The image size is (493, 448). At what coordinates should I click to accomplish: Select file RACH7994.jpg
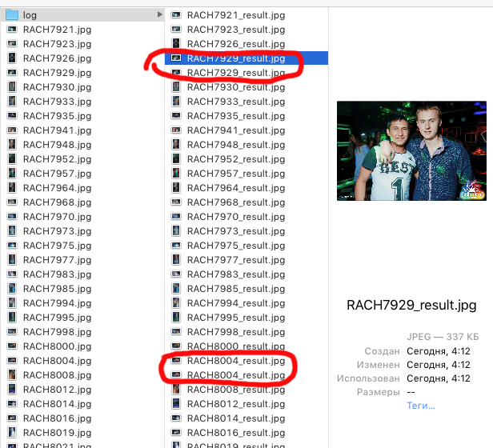58,303
